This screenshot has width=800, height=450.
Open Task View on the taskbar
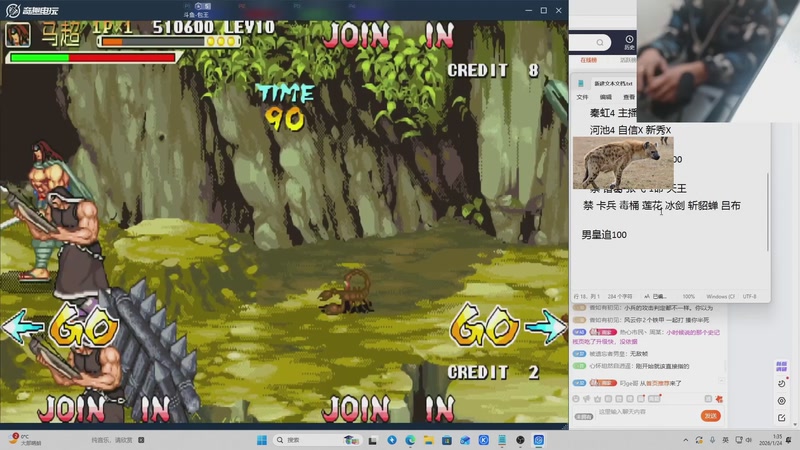(372, 440)
